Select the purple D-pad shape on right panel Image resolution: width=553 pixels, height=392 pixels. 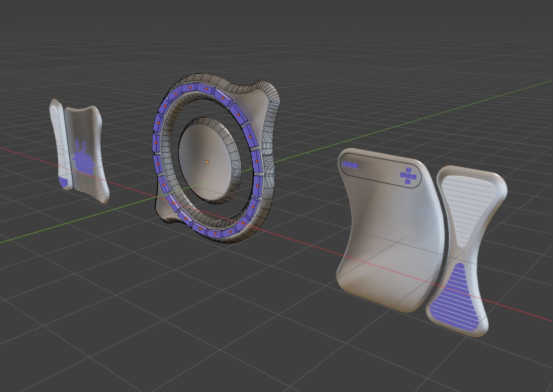[408, 175]
